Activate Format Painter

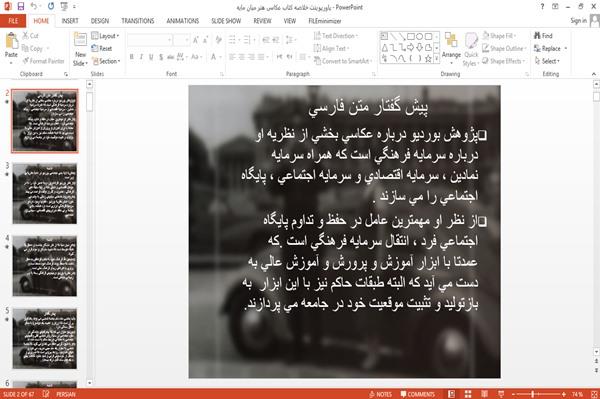[44, 61]
